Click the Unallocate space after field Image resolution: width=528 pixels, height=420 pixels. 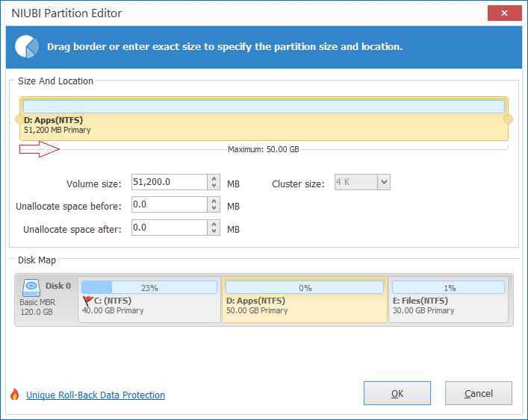170,228
